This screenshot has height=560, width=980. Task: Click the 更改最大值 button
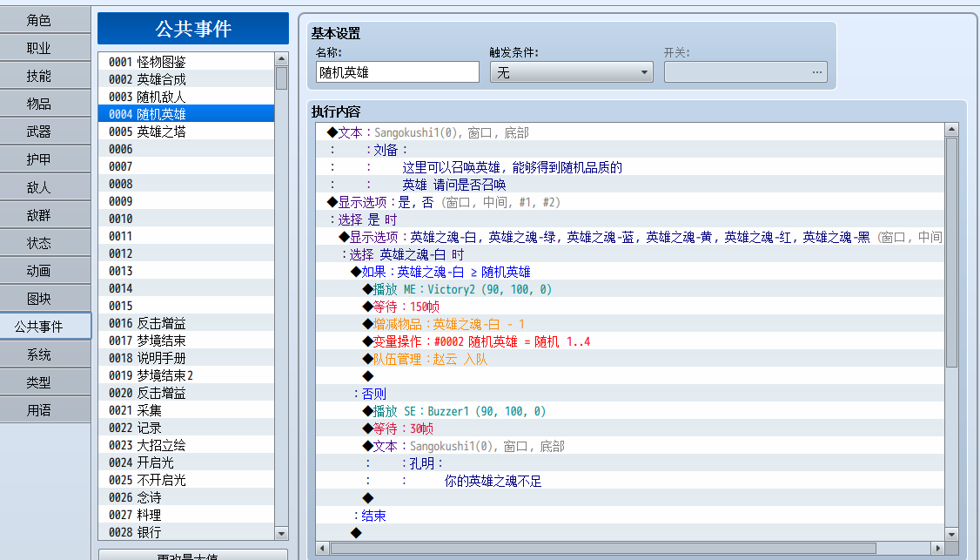(x=193, y=555)
